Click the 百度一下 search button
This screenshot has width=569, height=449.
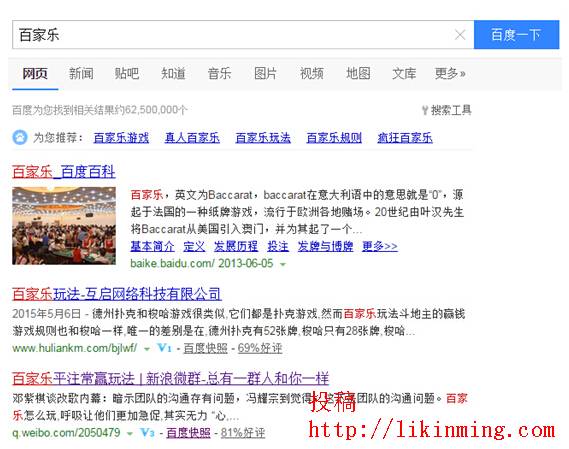click(x=516, y=34)
